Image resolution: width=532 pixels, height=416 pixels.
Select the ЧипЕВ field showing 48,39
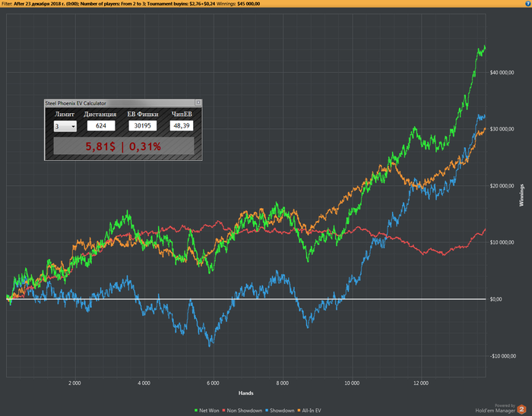[x=182, y=126]
